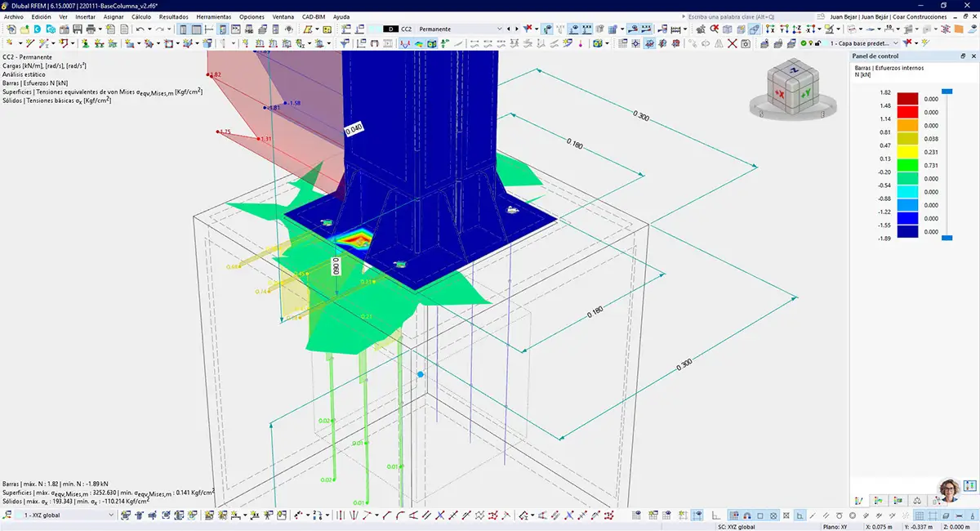This screenshot has height=531, width=980.
Task: Open the script console icon
Action: tap(235, 29)
